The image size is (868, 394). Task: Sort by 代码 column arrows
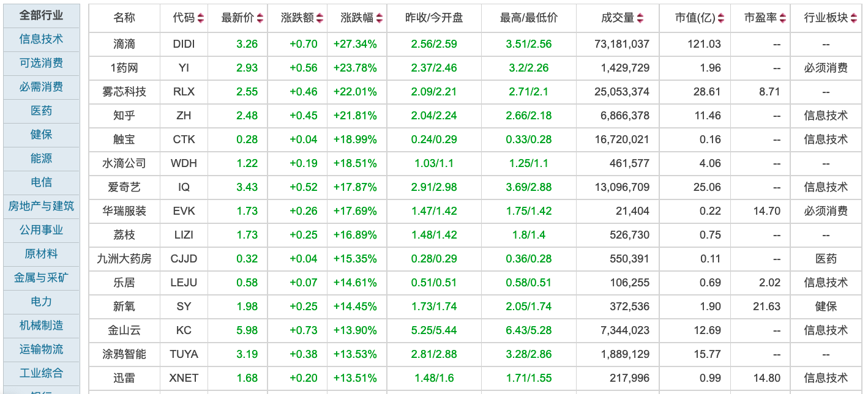click(201, 18)
